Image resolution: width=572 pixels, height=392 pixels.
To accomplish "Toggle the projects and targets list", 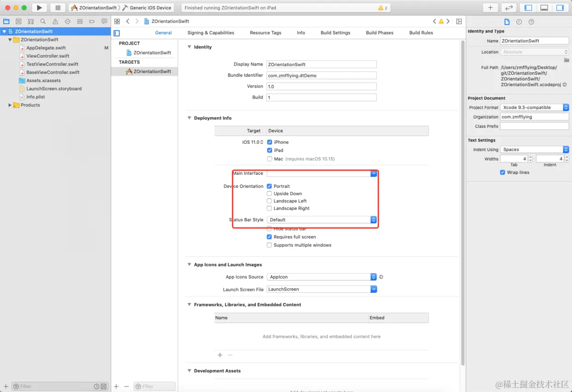I will 117,33.
